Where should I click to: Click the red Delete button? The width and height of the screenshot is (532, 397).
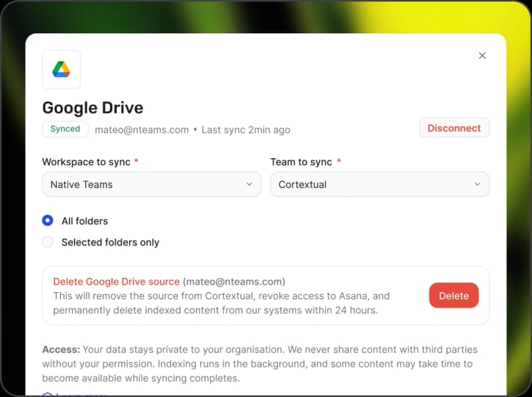[x=454, y=296]
